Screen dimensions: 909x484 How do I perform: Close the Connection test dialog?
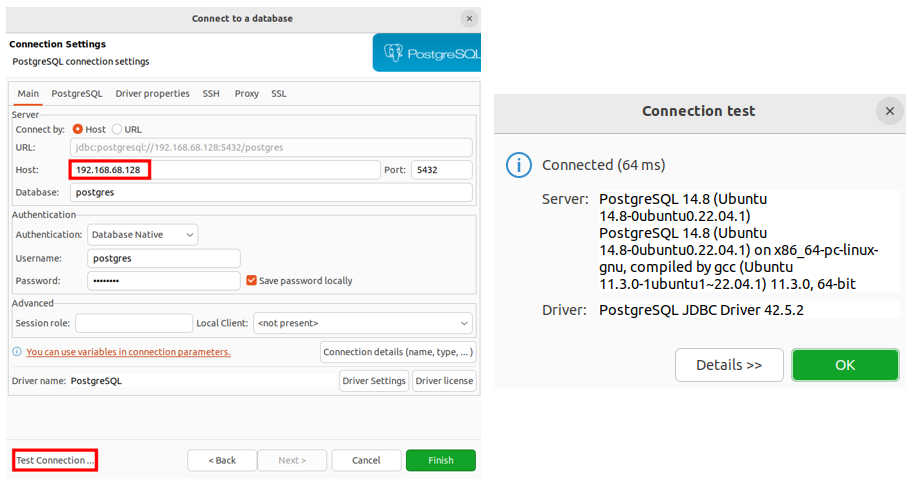890,111
